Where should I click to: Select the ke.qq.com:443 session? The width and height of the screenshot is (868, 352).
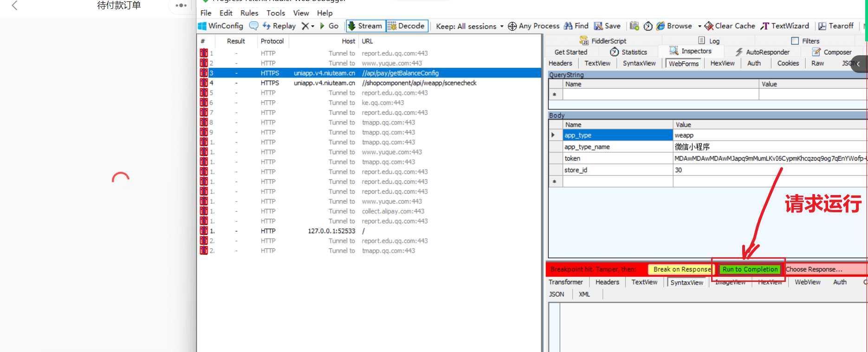[369, 103]
